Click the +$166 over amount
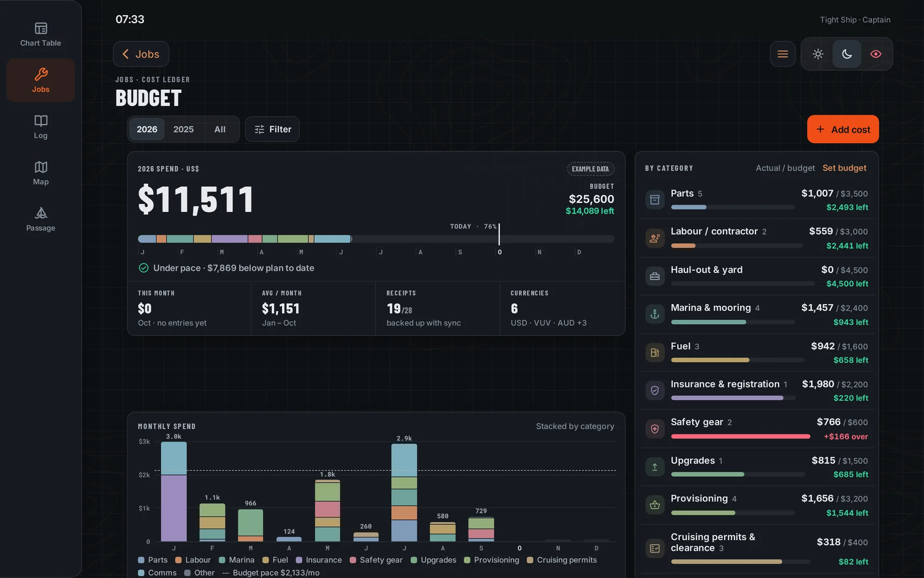The height and width of the screenshot is (578, 924). click(846, 437)
